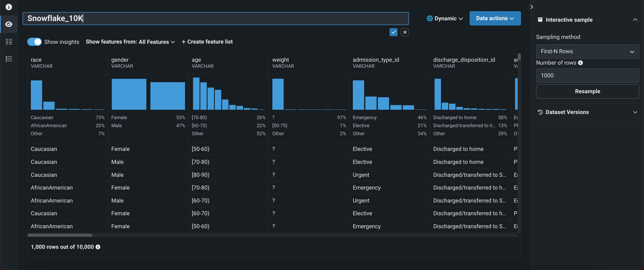Collapse right panel with the chevron arrow

pos(532,7)
